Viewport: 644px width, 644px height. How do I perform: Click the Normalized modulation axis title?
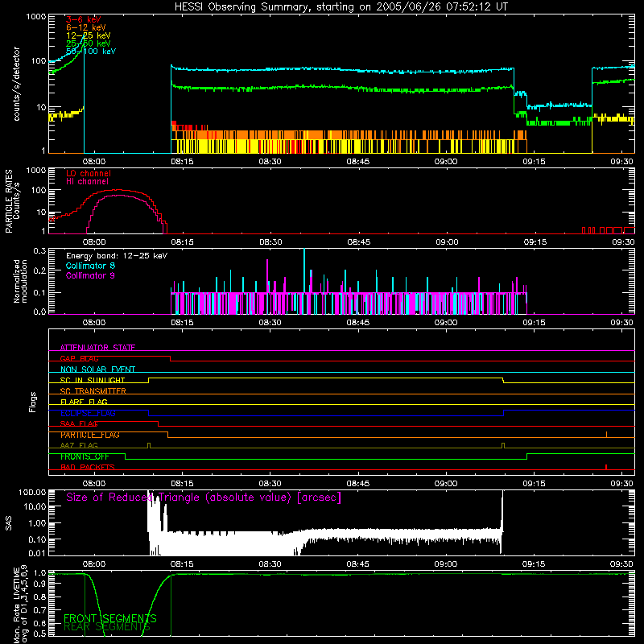coord(21,281)
